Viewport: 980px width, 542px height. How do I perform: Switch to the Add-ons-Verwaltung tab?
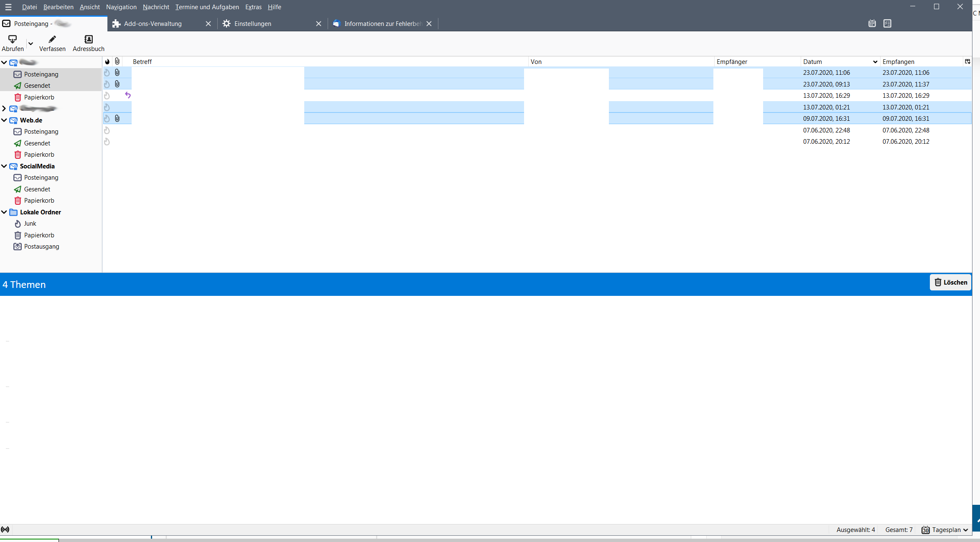pos(153,24)
